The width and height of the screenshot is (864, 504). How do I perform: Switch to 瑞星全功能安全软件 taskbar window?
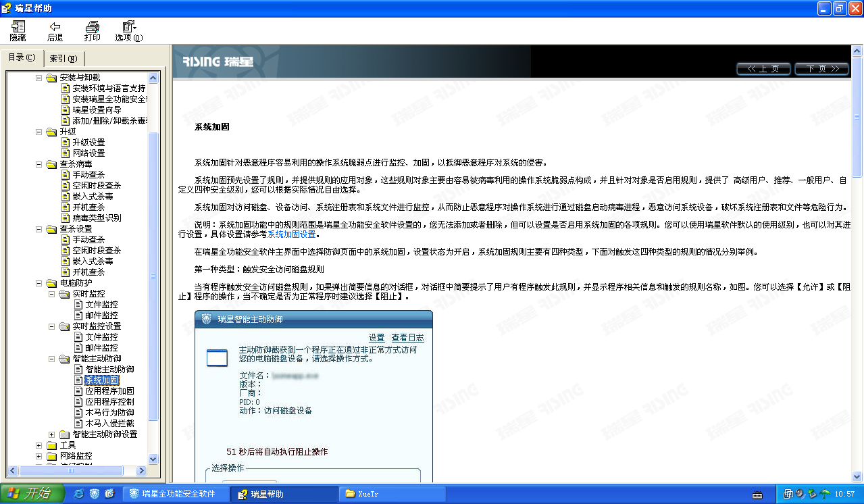click(177, 495)
